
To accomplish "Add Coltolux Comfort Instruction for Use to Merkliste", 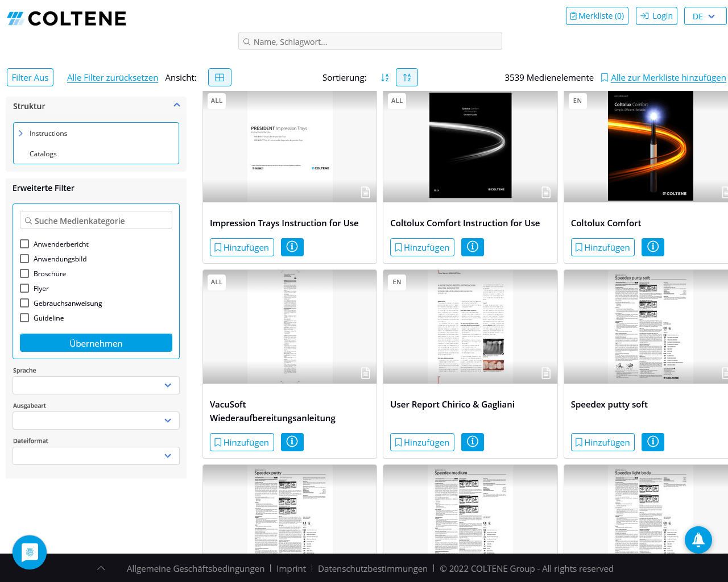I will point(422,247).
